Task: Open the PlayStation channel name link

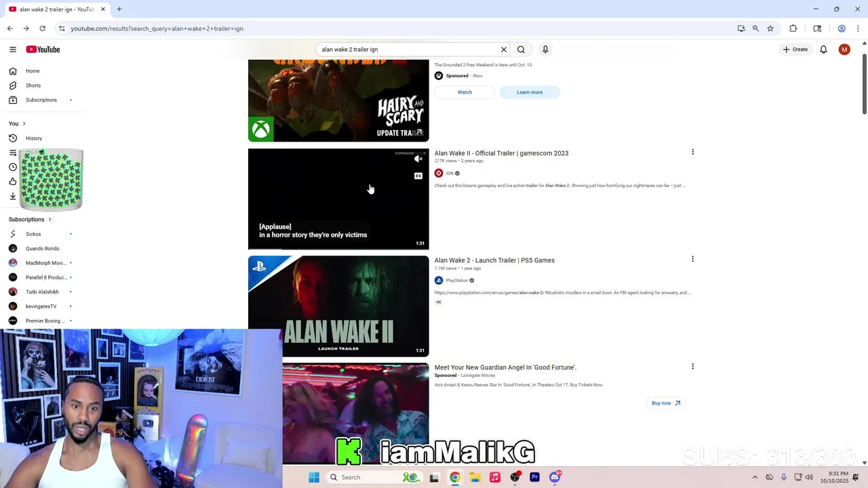Action: click(457, 281)
